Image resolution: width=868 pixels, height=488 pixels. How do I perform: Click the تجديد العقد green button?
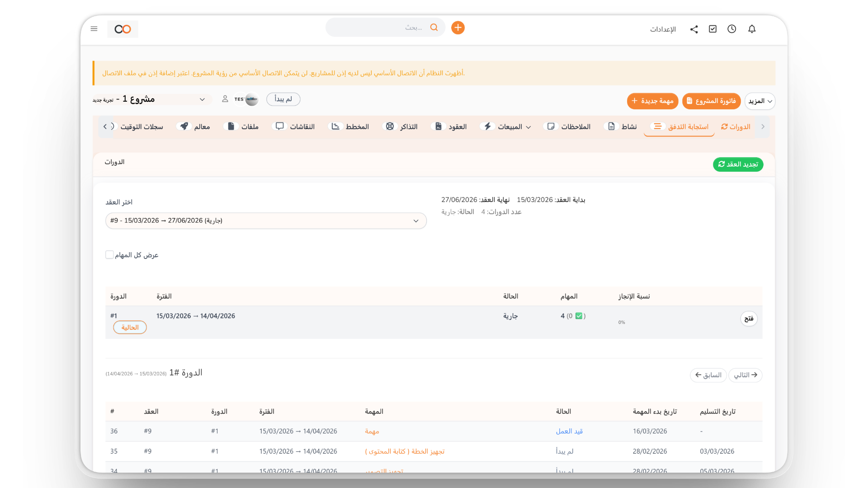[738, 164]
